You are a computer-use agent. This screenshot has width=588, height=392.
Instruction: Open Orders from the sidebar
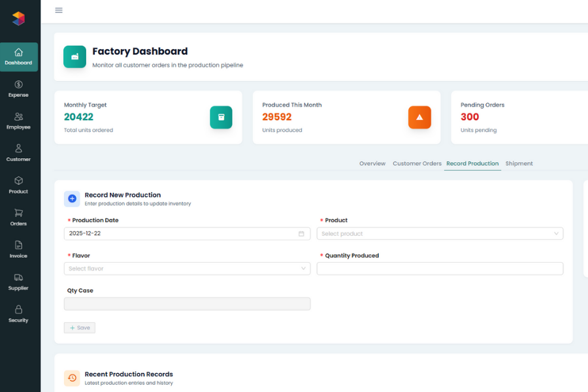(18, 217)
